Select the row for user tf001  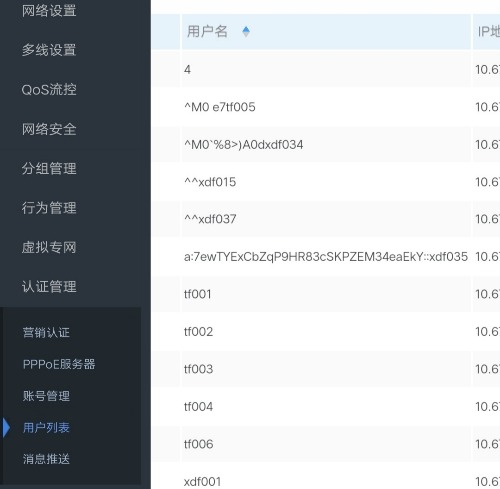pos(326,294)
